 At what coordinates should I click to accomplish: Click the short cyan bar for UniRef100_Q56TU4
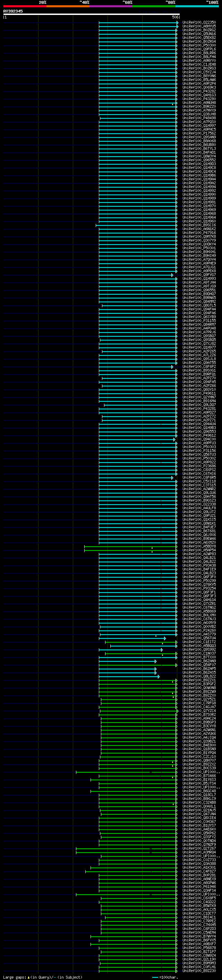(x=133, y=638)
